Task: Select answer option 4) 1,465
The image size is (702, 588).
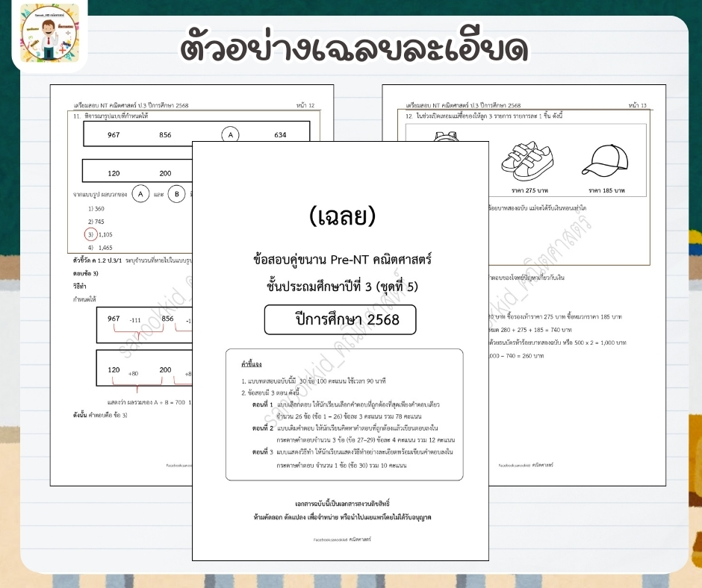Action: 99,247
